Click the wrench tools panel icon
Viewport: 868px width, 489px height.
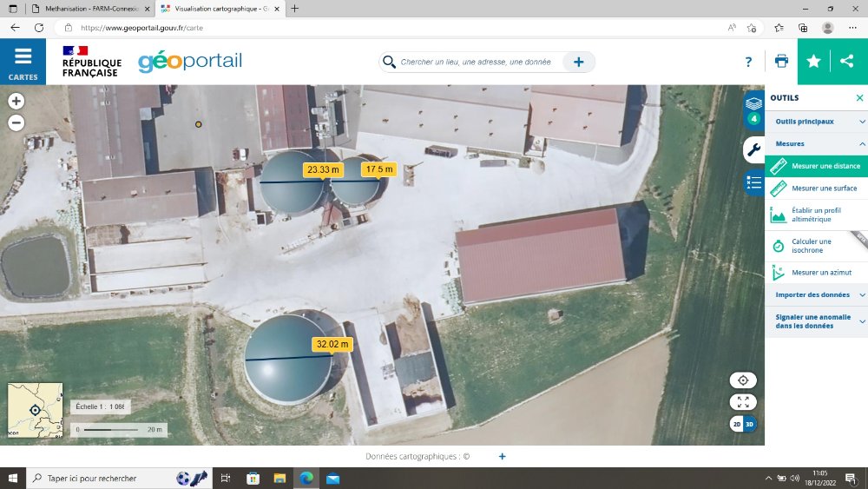753,149
